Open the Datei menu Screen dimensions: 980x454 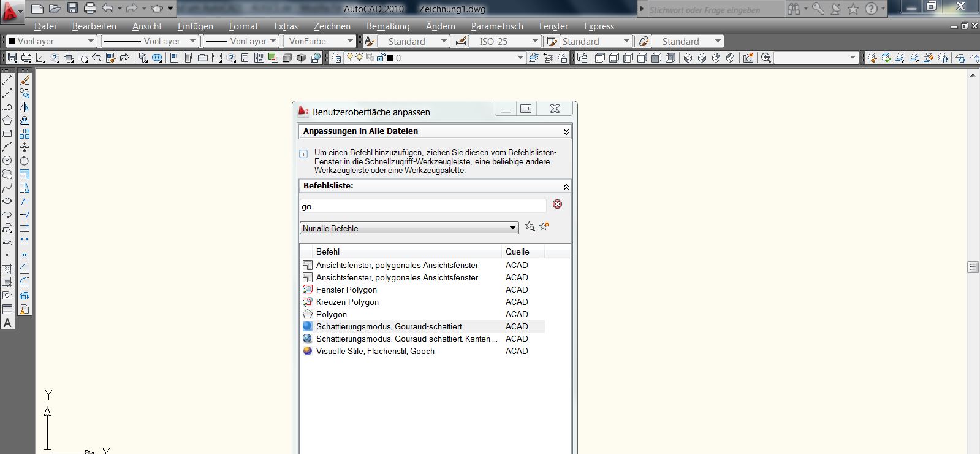[x=45, y=26]
